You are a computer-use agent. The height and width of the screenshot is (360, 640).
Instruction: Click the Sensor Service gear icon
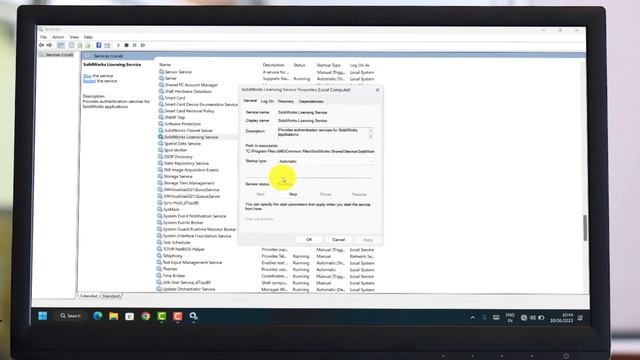tap(161, 71)
